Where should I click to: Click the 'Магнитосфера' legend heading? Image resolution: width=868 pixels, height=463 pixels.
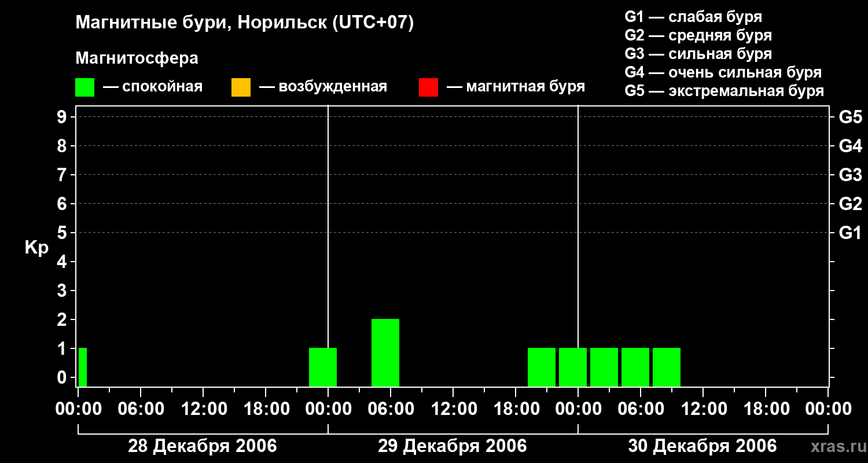[137, 58]
